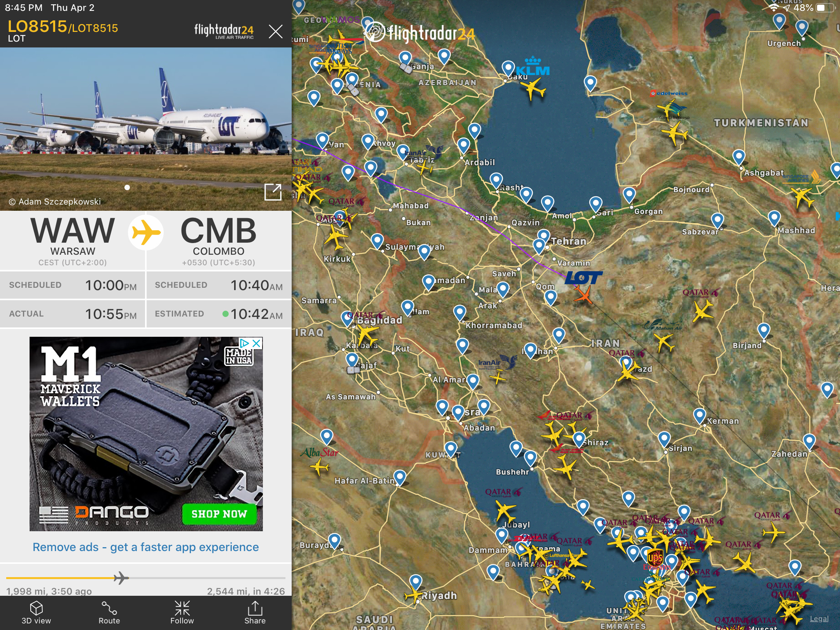Open aircraft photo in external link icon

click(273, 192)
